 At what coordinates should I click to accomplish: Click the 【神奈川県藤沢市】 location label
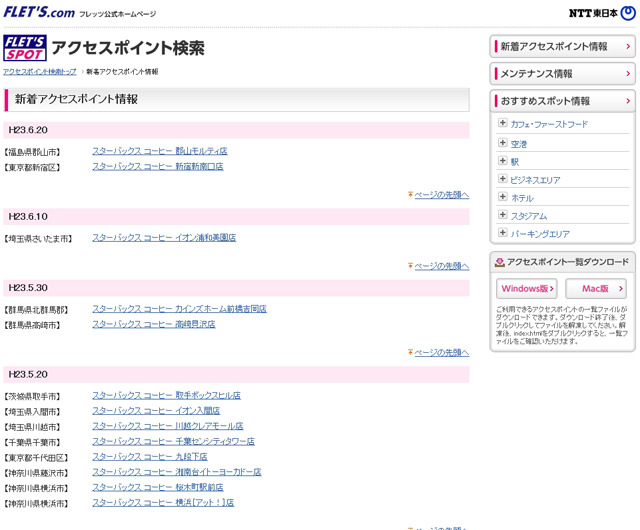[36, 473]
